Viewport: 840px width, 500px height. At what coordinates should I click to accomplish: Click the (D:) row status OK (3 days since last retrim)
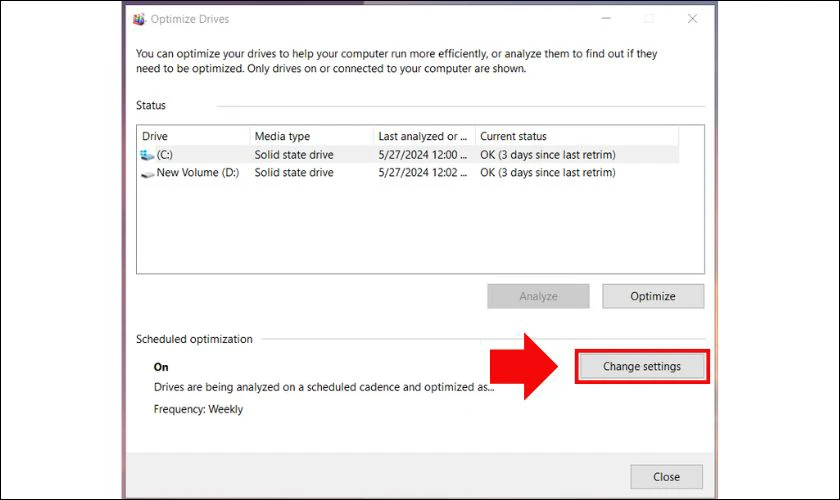click(x=548, y=173)
